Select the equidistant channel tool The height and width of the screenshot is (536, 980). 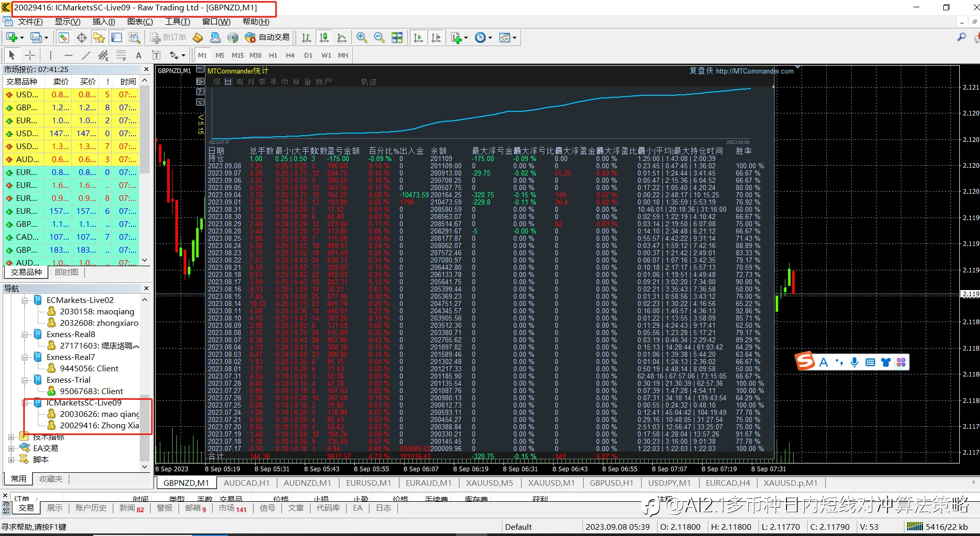coord(103,55)
